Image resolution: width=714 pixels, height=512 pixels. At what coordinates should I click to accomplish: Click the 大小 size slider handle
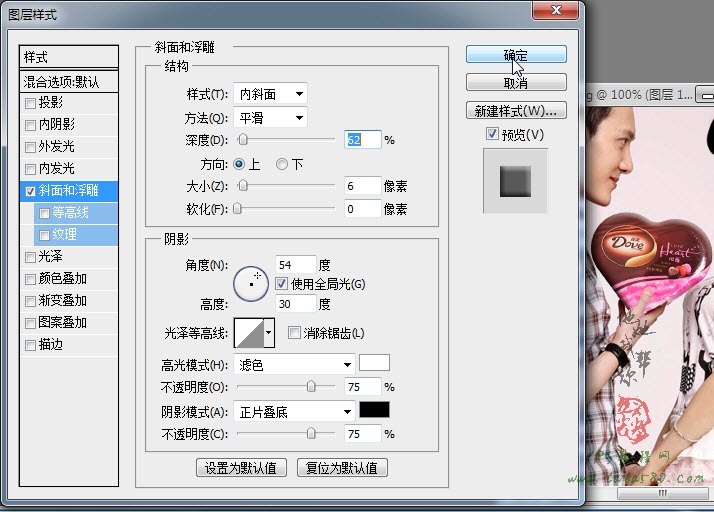(x=243, y=185)
